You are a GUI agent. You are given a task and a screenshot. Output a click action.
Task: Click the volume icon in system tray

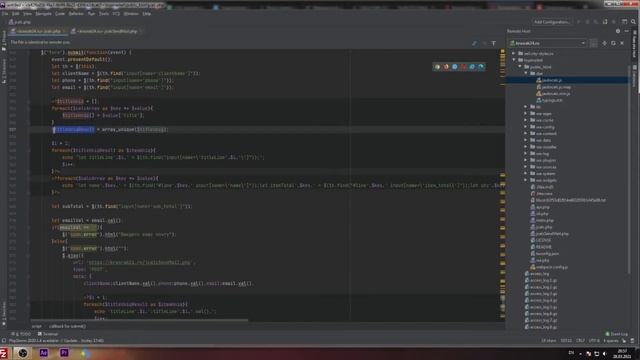click(604, 353)
